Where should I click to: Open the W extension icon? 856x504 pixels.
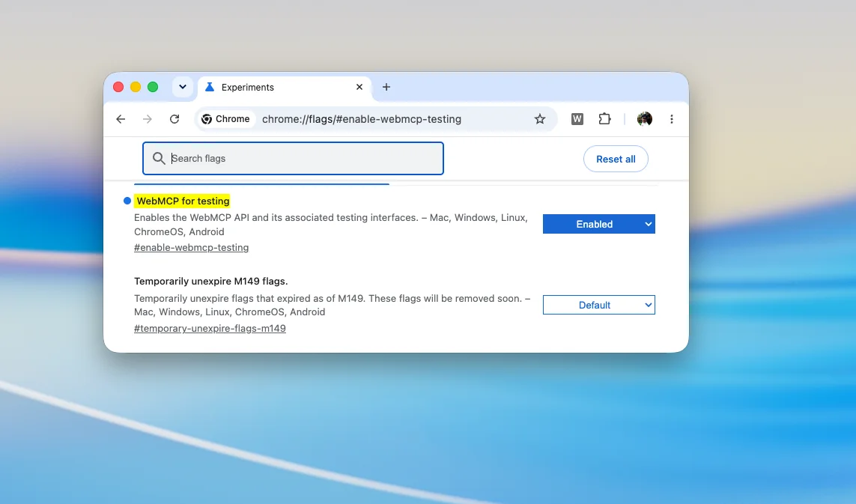coord(577,119)
